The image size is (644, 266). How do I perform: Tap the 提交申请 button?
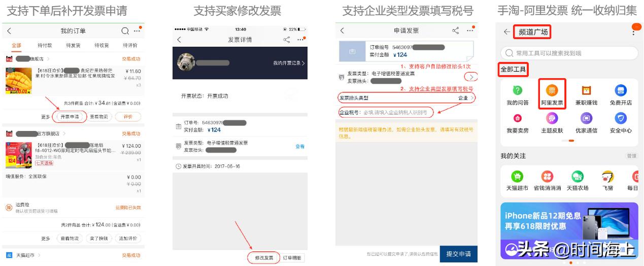coord(458,253)
